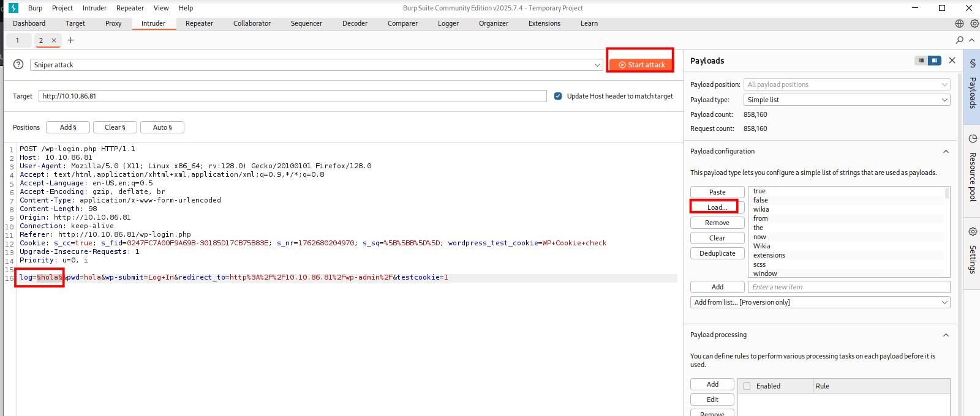This screenshot has height=416, width=980.
Task: Close Intruder tab 2
Action: coord(54,40)
